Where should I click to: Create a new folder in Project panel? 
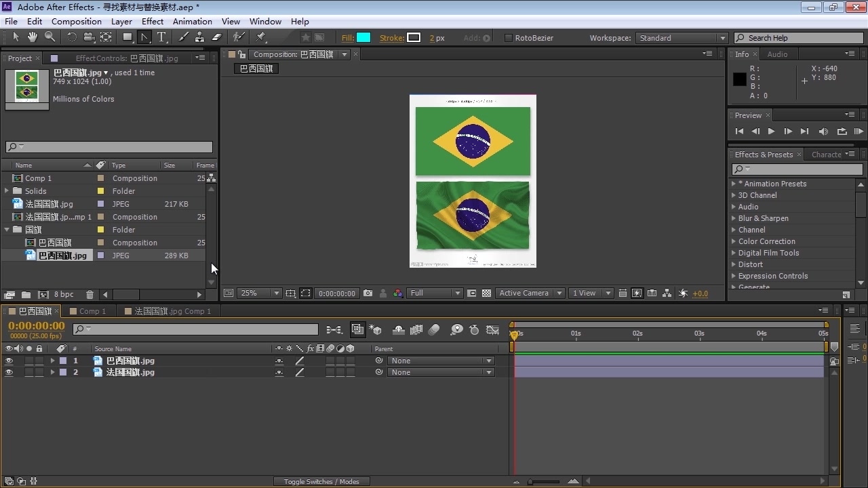(26, 295)
